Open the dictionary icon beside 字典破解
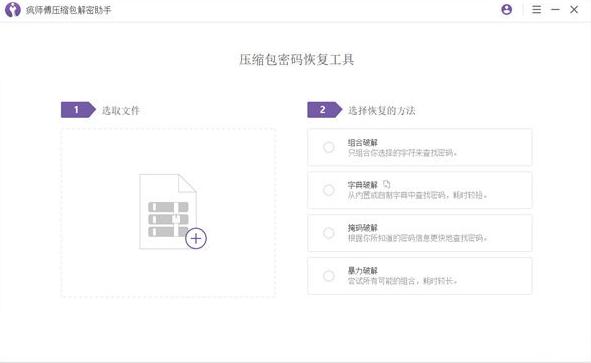Image resolution: width=591 pixels, height=363 pixels. coord(387,184)
